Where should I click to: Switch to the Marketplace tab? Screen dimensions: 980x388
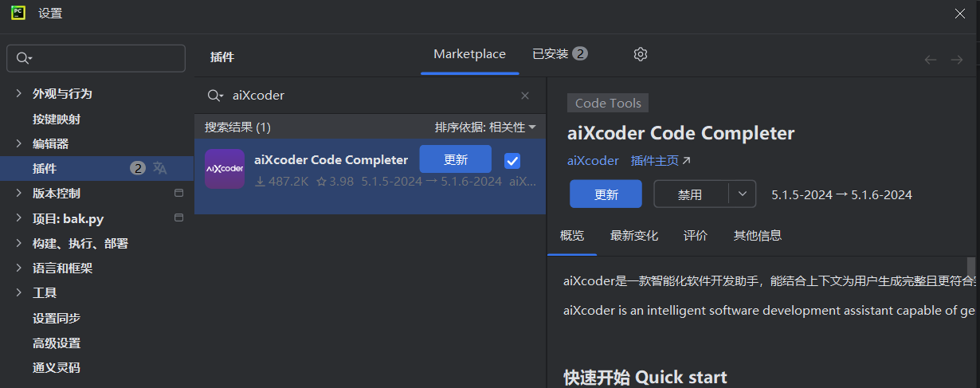(x=469, y=54)
